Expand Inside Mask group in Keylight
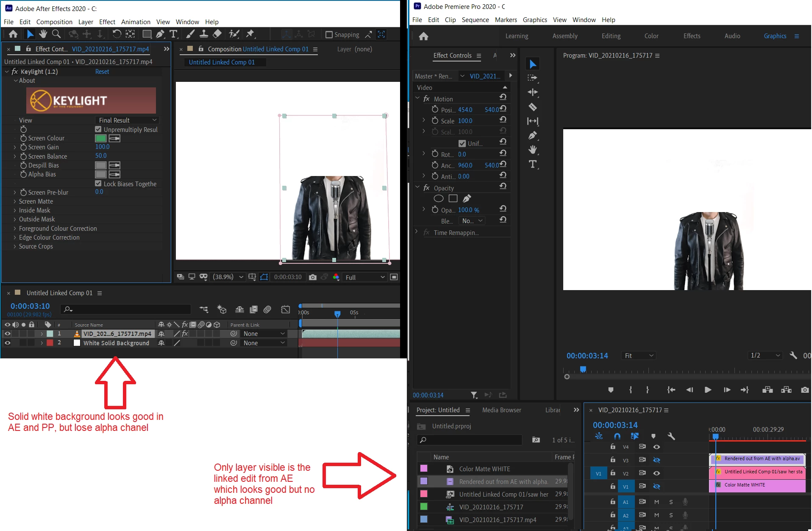812x531 pixels. coord(15,210)
